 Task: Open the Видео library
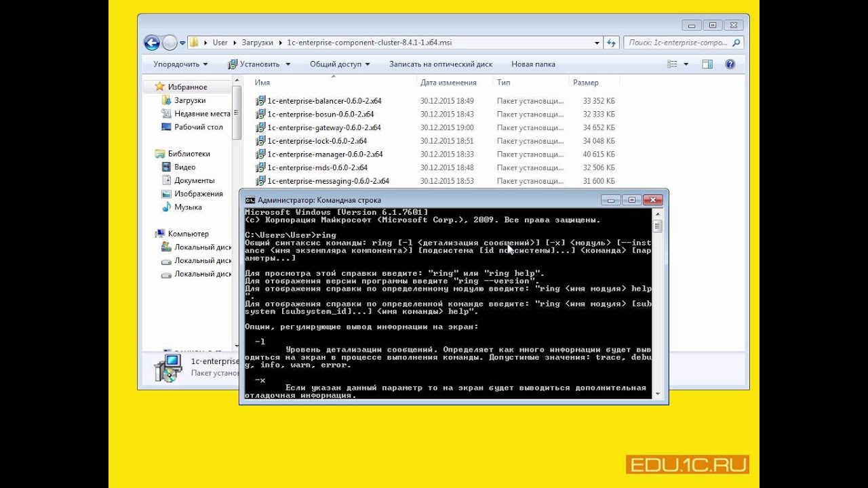[x=184, y=167]
